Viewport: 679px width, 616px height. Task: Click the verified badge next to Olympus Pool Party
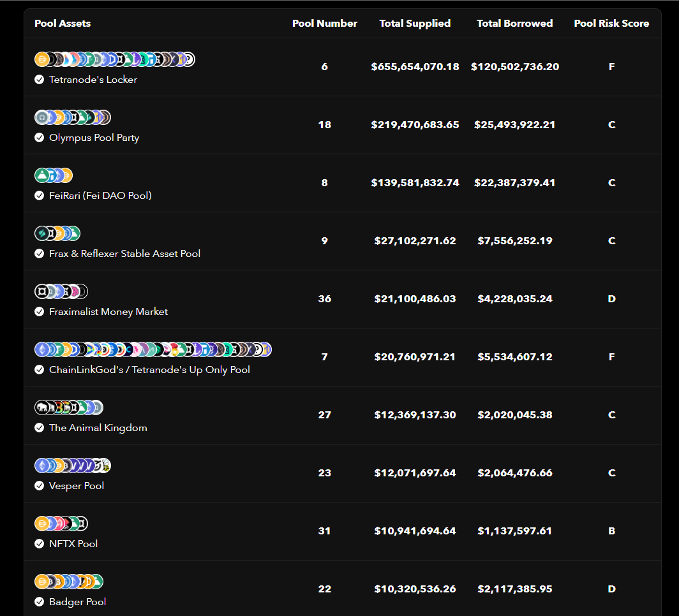(x=40, y=138)
